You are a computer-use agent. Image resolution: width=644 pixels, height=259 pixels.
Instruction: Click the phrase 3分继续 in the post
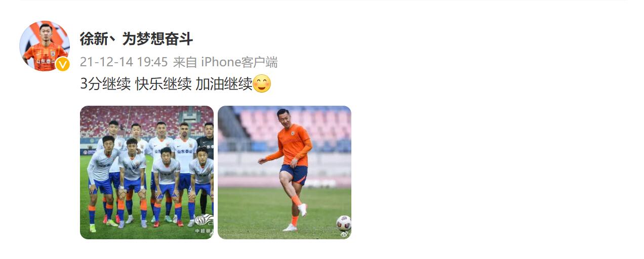tap(105, 84)
